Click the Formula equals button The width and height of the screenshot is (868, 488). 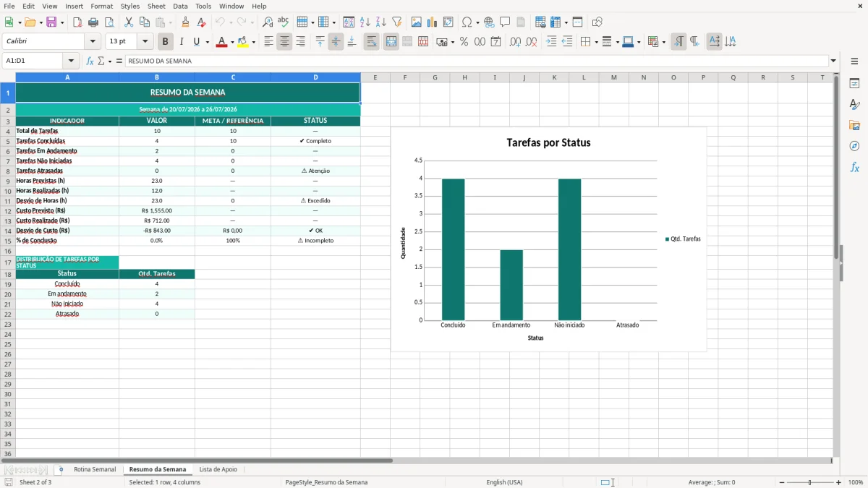coord(119,61)
